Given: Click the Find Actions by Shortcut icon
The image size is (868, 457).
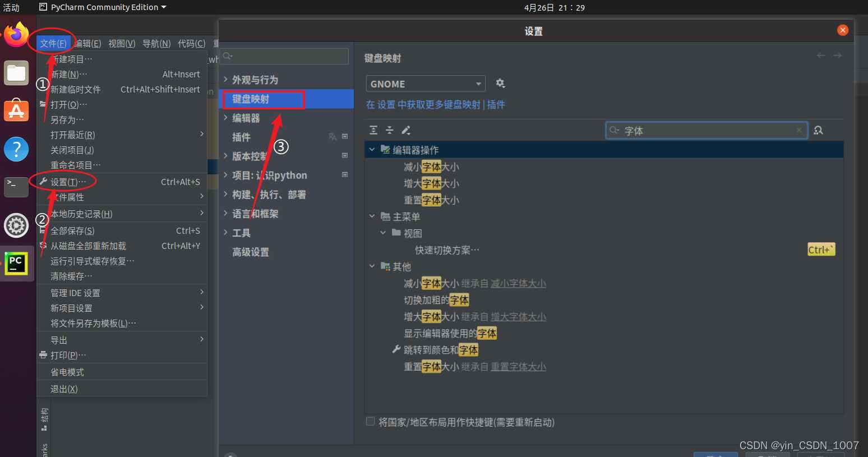Looking at the screenshot, I should click(819, 130).
